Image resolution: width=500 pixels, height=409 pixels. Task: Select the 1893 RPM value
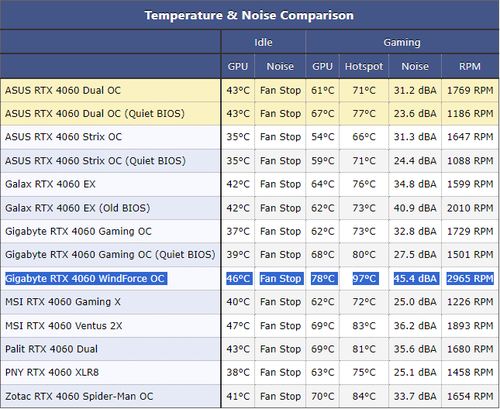tap(470, 326)
